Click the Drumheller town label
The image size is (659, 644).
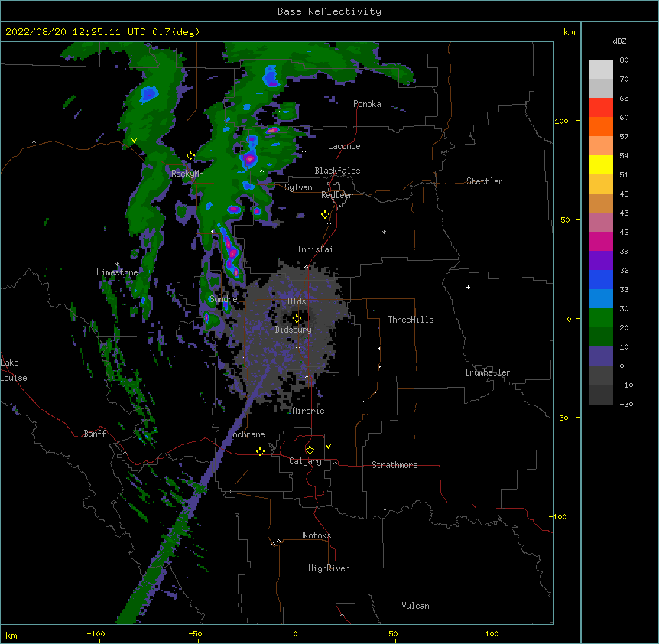pos(488,372)
